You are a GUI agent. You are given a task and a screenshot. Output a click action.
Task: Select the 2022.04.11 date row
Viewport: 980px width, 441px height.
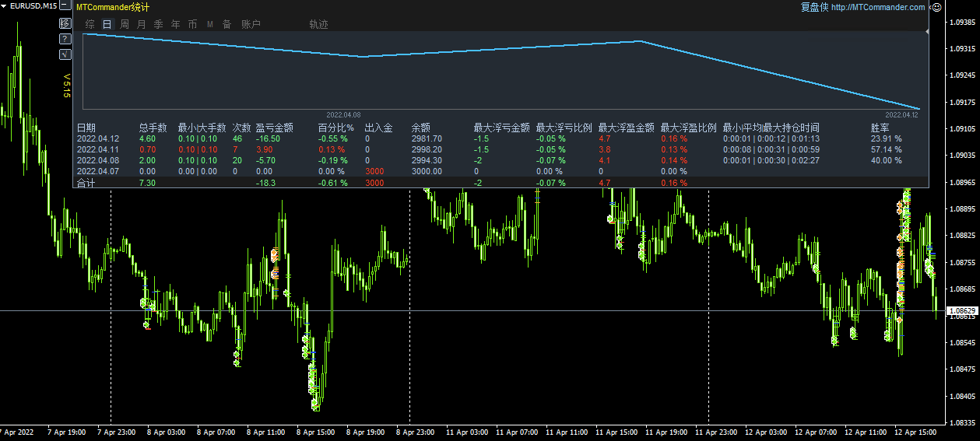pyautogui.click(x=98, y=149)
